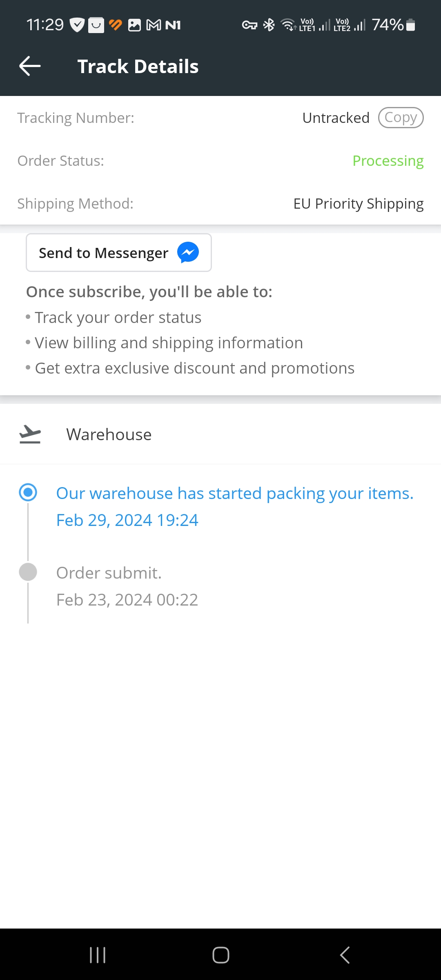Screen dimensions: 441x980
Task: Tap the Track Details title
Action: (x=138, y=66)
